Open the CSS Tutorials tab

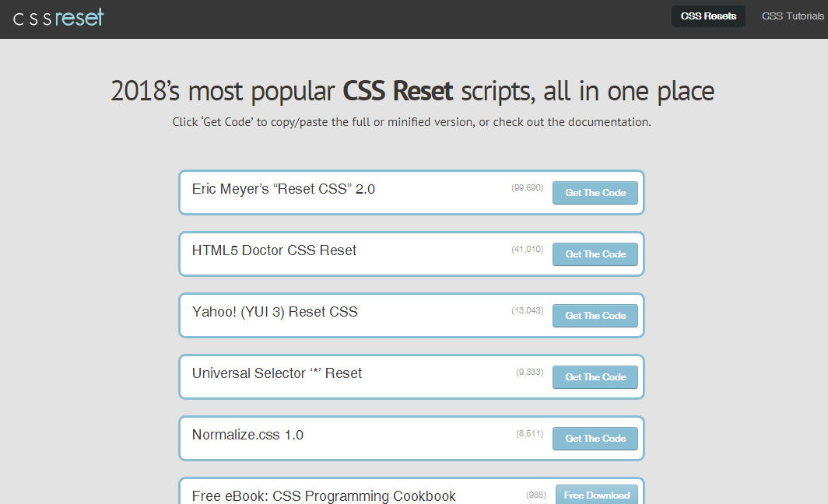pos(793,16)
